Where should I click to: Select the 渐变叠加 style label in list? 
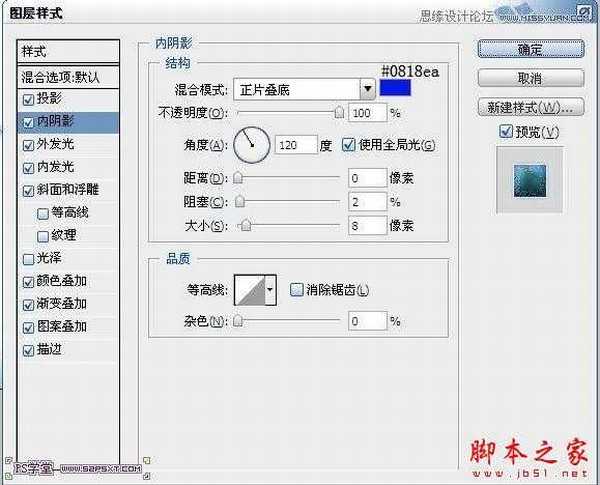pos(62,304)
